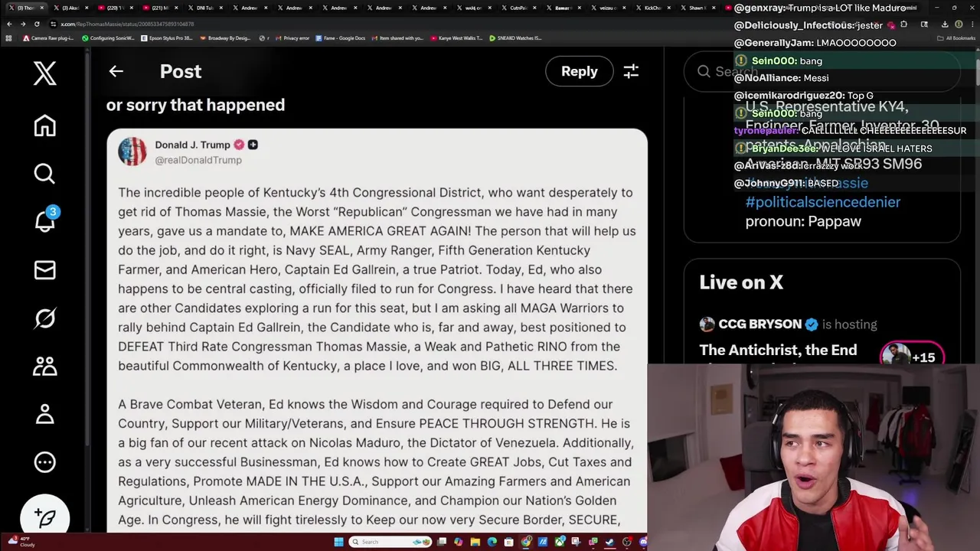Open the @realDonaldTrump handle link
Image resolution: width=980 pixels, height=551 pixels.
(198, 160)
